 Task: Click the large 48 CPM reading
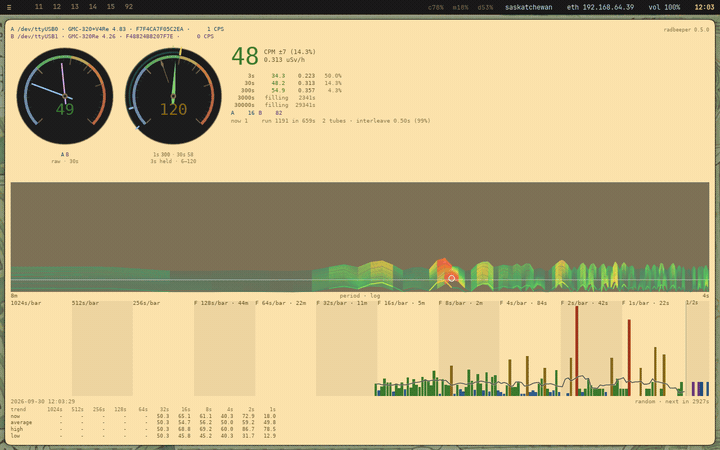(x=245, y=56)
